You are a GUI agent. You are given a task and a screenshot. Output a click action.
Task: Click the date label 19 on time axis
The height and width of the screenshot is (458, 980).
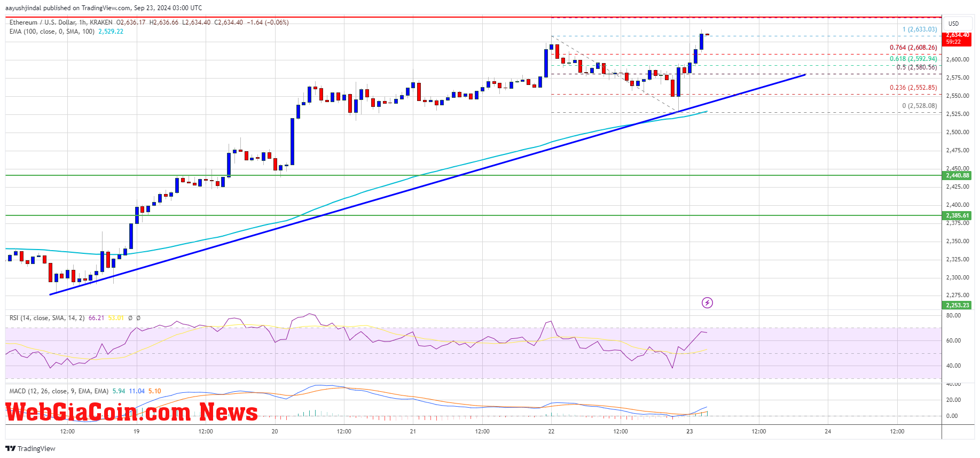click(137, 431)
